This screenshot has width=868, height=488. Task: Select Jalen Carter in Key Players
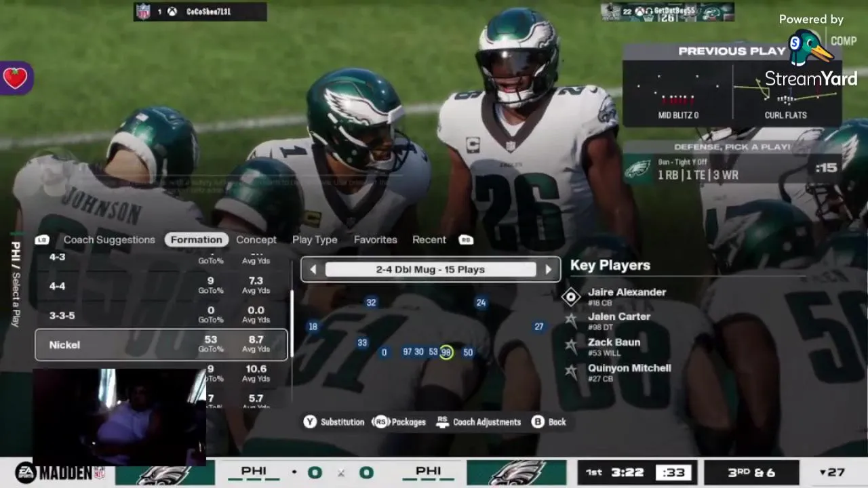coord(618,321)
